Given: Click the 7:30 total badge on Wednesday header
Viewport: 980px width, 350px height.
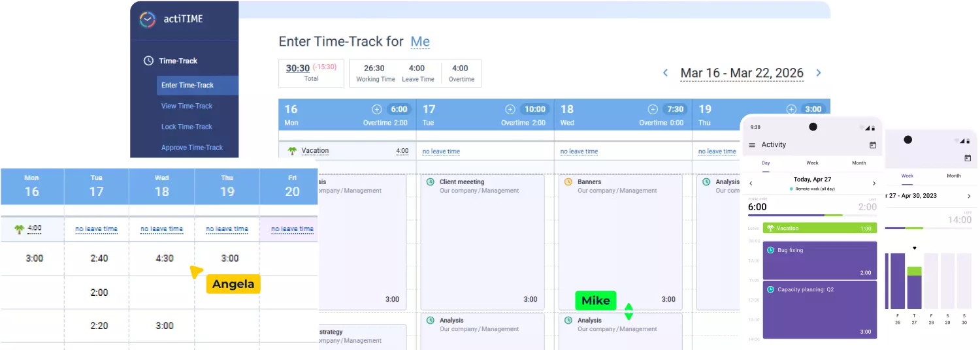Looking at the screenshot, I should coord(675,110).
